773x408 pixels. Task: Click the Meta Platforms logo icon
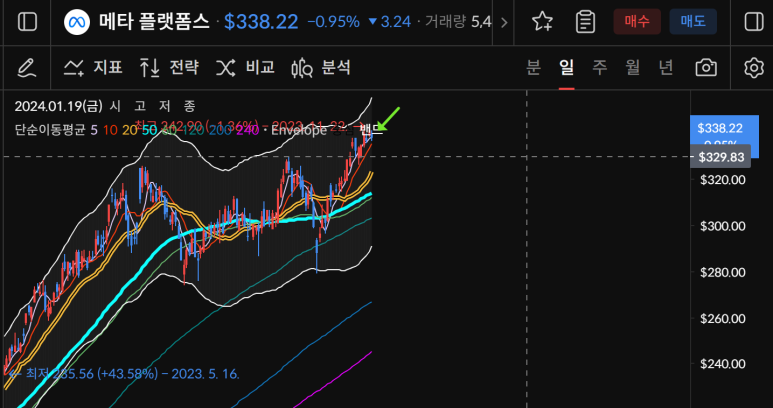point(77,22)
